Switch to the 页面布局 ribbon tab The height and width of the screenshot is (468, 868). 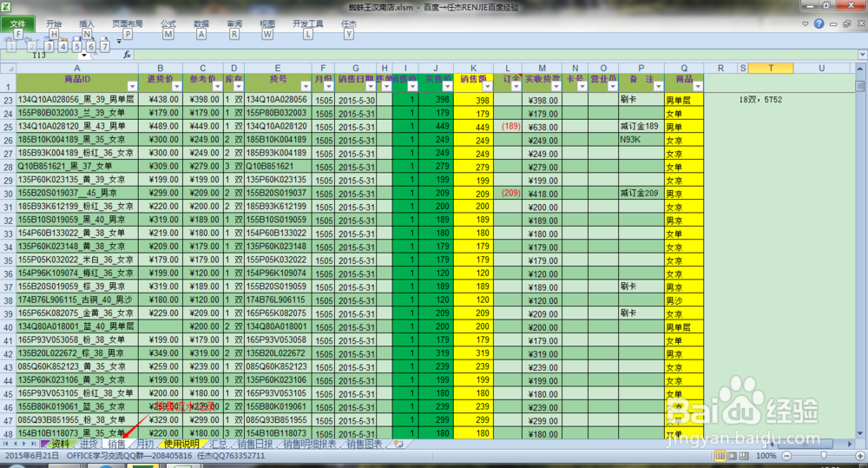128,23
